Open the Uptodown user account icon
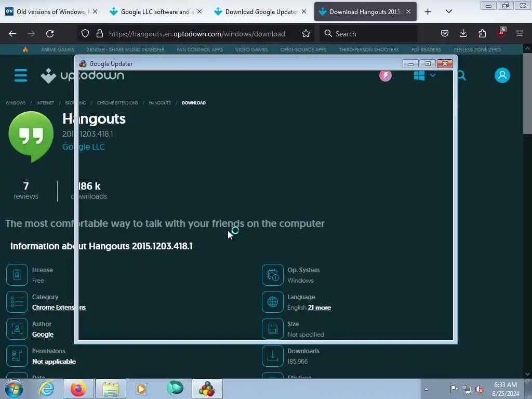 502,75
